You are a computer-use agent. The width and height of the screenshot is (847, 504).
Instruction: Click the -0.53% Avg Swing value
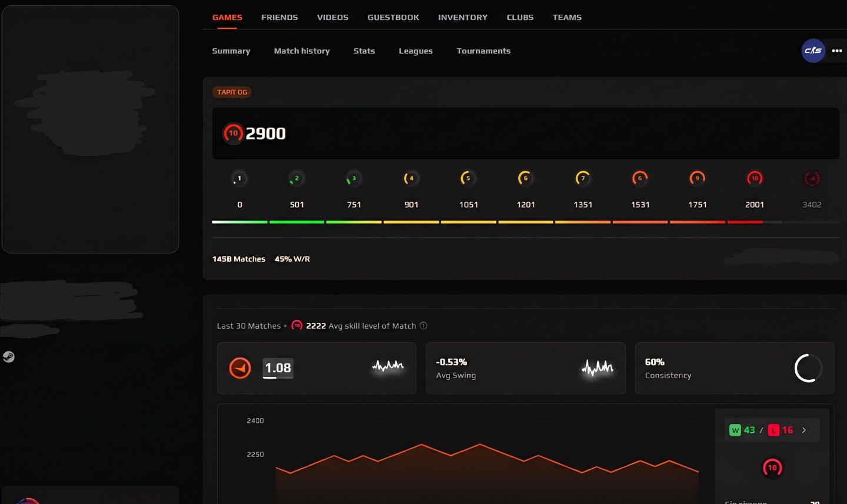tap(452, 362)
